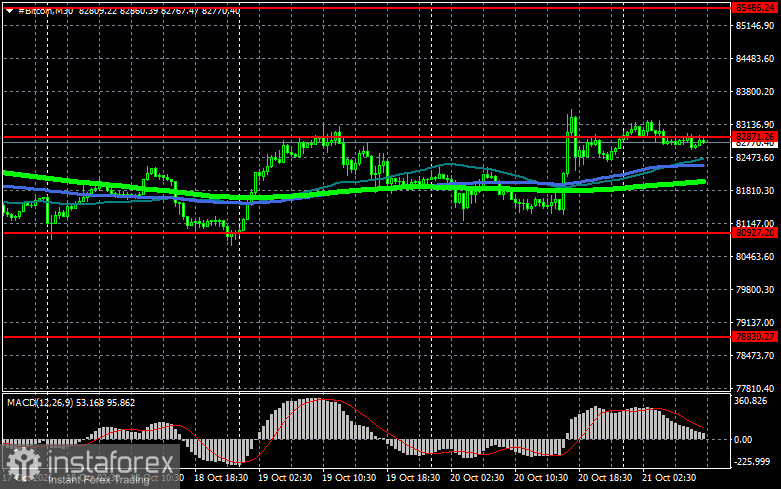Click the 20 Oct 18:30 time label
Viewport: 781px width, 489px height.
[605, 478]
